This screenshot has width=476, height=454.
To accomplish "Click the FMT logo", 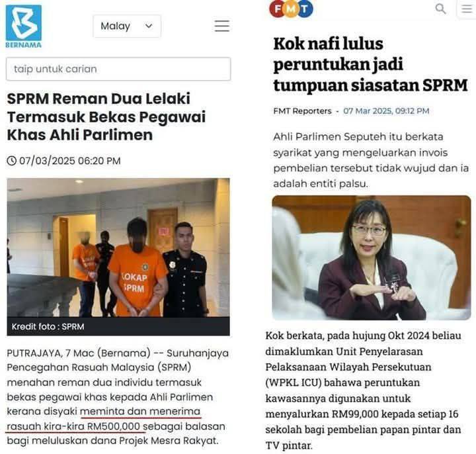I will point(291,9).
